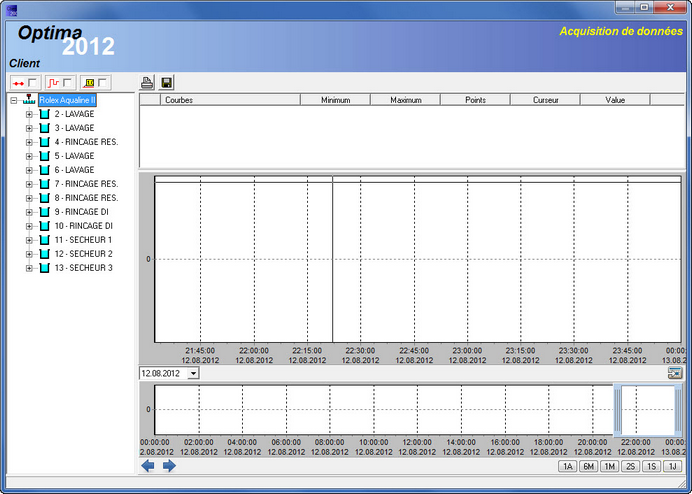
Task: Toggle the checkbox beside the yellow label icon
Action: 102,83
